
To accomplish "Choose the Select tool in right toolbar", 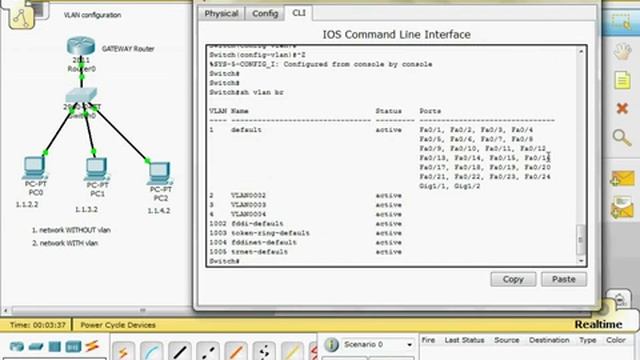I will (x=621, y=22).
